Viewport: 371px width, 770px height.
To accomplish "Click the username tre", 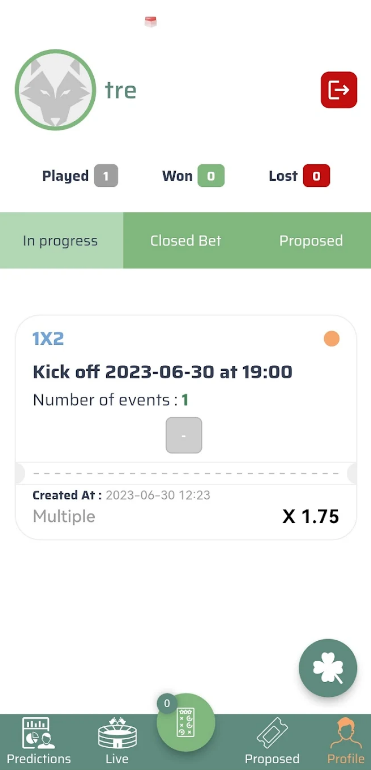I will coord(120,90).
